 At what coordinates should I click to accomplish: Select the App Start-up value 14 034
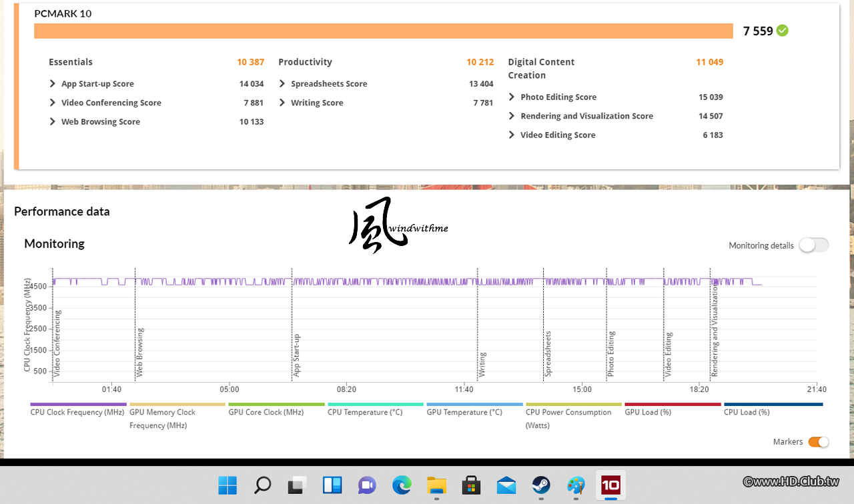[x=252, y=84]
